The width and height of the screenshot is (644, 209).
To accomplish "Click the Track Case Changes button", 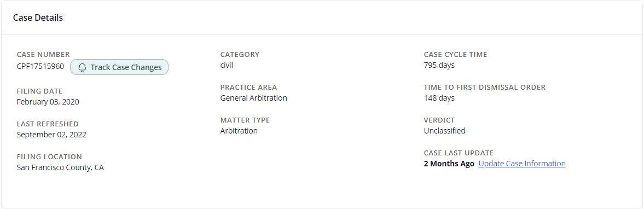I will pyautogui.click(x=119, y=67).
